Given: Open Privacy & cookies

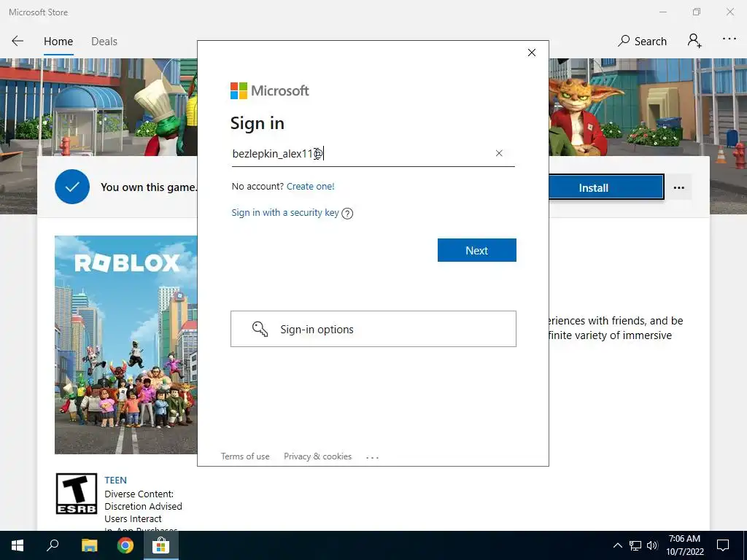Looking at the screenshot, I should click(318, 456).
